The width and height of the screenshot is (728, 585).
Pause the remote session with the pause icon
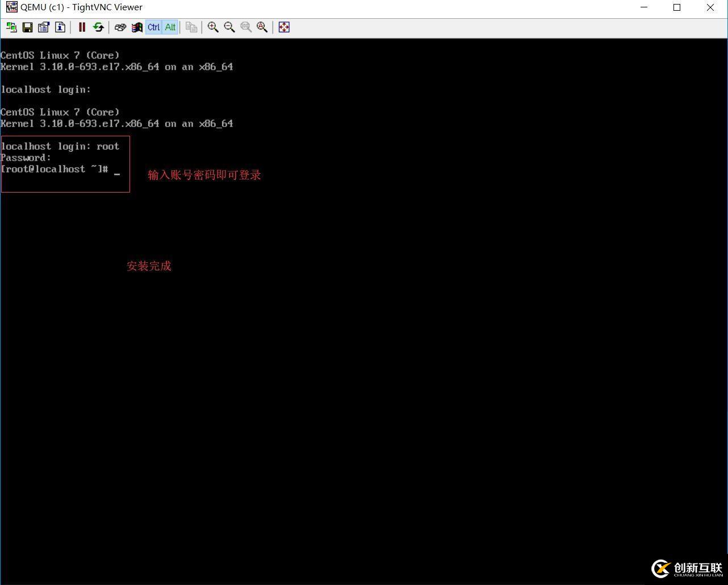pyautogui.click(x=82, y=27)
